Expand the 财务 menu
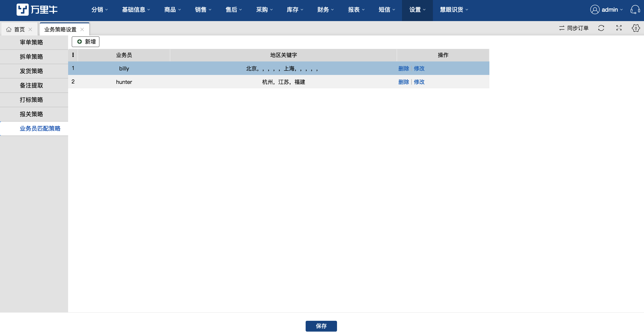Viewport: 644px width, 332px height. pos(326,9)
